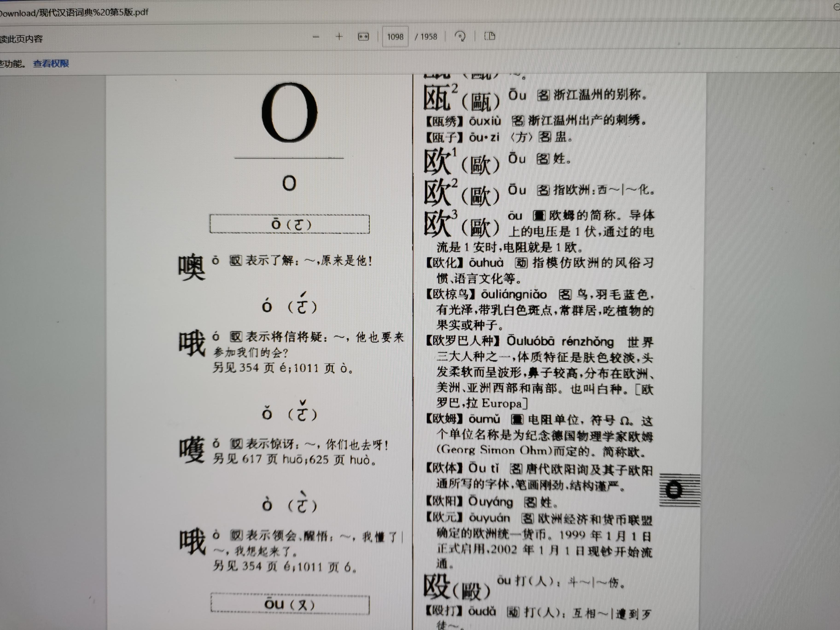Click the page number input showing 1098
840x630 pixels.
395,37
